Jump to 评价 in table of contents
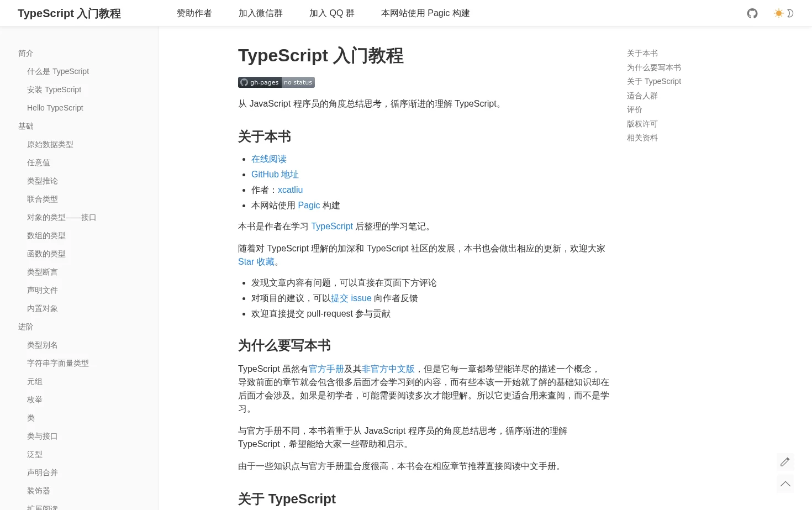 pyautogui.click(x=635, y=109)
